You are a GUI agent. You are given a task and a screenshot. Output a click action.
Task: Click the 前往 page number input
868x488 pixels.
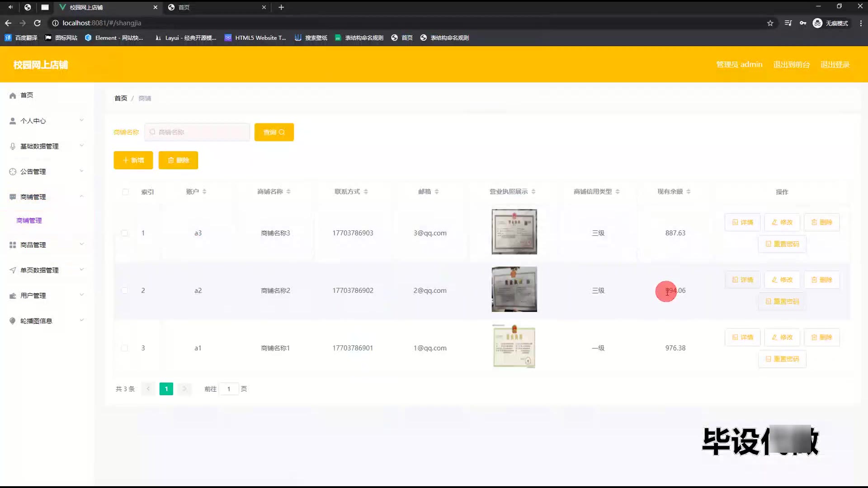point(229,389)
